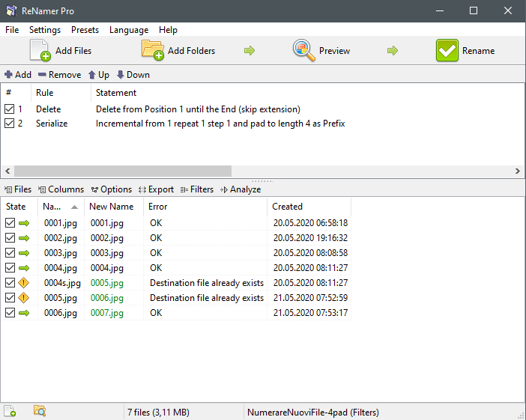Viewport: 526px width, 420px height.
Task: Click green arrow state icon for 0006.jpg
Action: point(24,313)
